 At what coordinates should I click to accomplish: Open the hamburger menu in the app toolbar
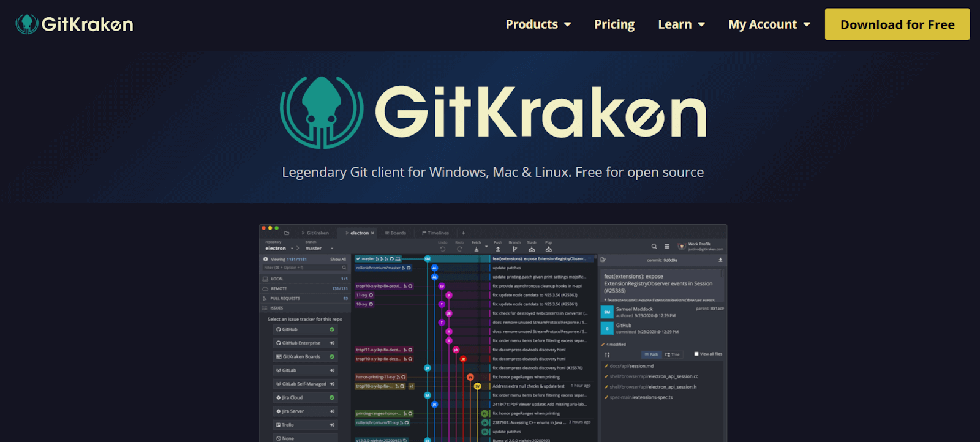click(x=667, y=247)
